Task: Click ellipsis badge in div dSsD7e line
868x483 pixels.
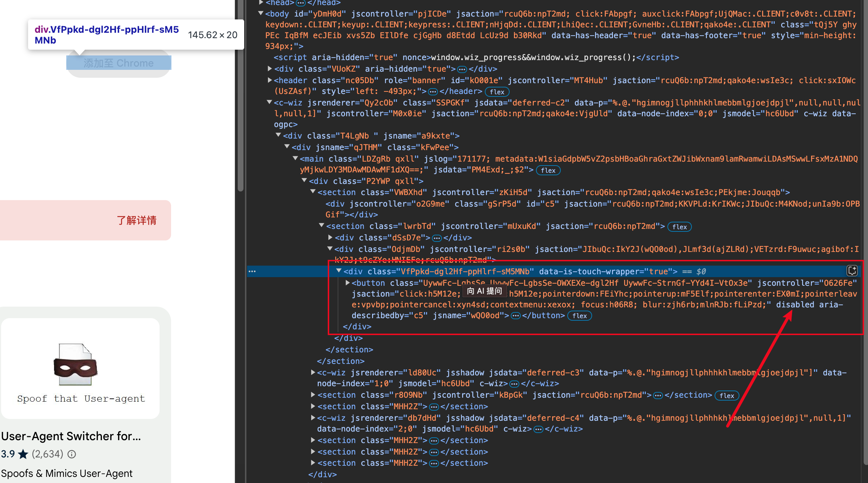Action: [437, 238]
